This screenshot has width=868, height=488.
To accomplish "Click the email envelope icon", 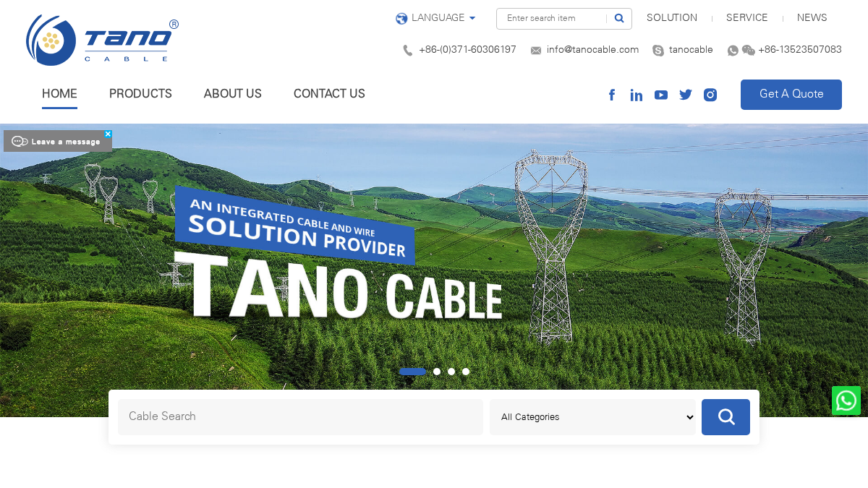I will (x=536, y=51).
